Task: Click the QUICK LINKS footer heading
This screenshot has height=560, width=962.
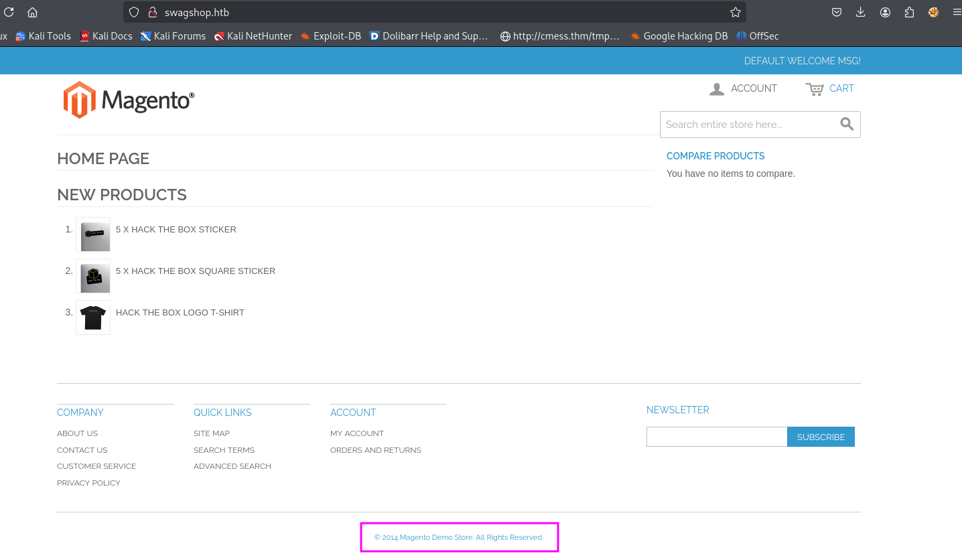Action: (222, 413)
